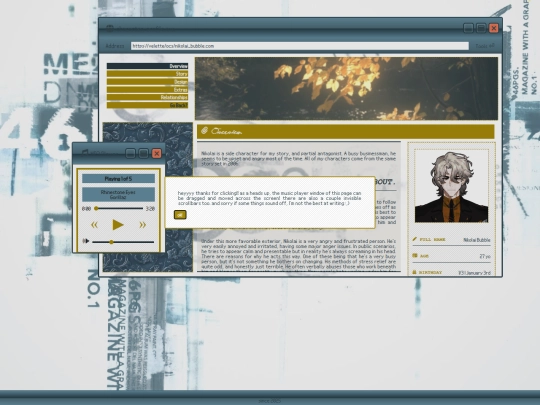Minimize the main browser-style window
The image size is (540, 405).
[x=468, y=28]
